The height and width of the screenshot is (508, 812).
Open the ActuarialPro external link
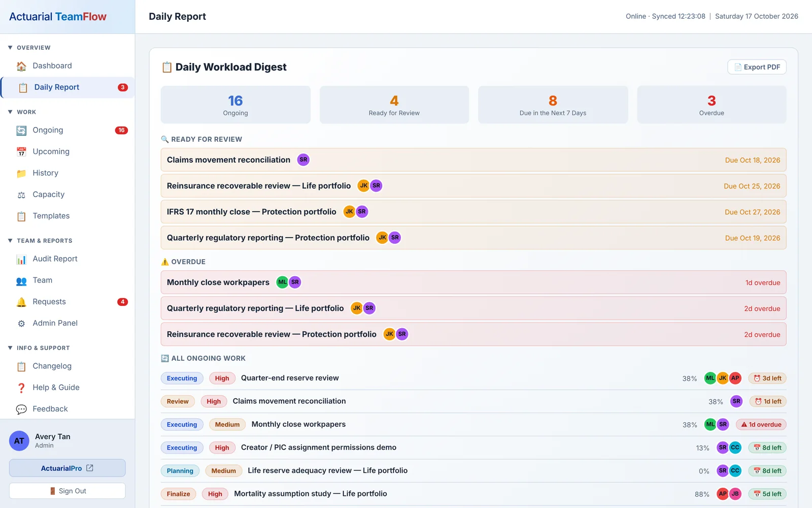[x=67, y=468]
